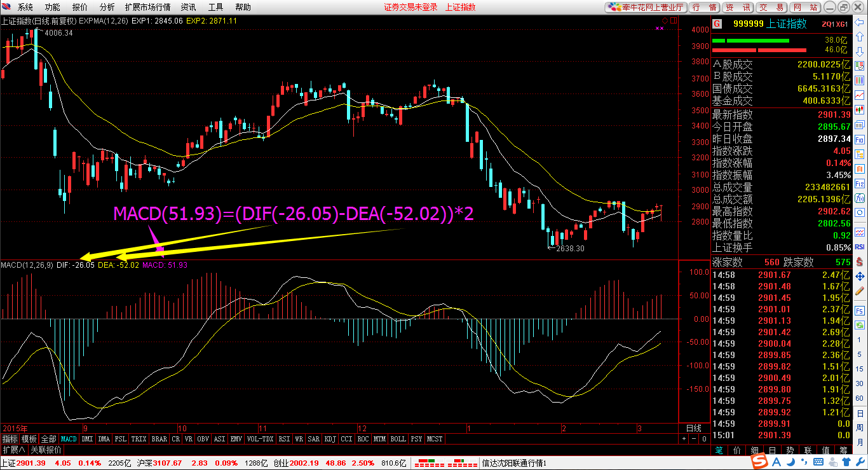Click the 证券交易未登录 link

(411, 7)
